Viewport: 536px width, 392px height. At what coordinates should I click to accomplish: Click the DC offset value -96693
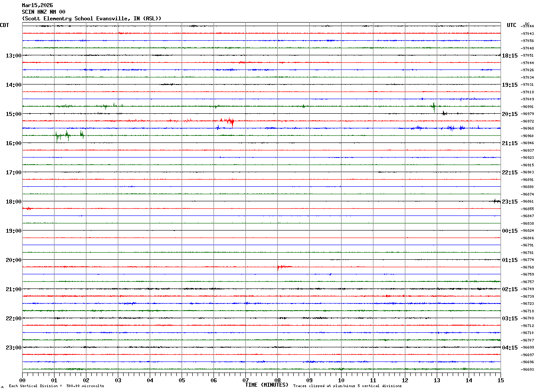[527, 369]
